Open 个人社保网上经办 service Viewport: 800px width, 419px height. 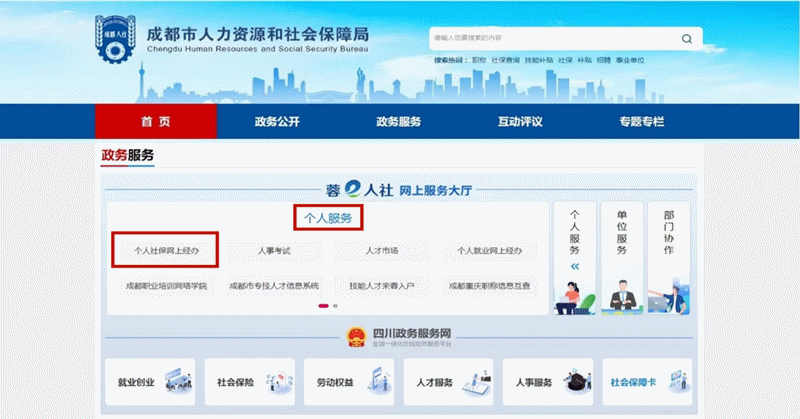tap(166, 251)
